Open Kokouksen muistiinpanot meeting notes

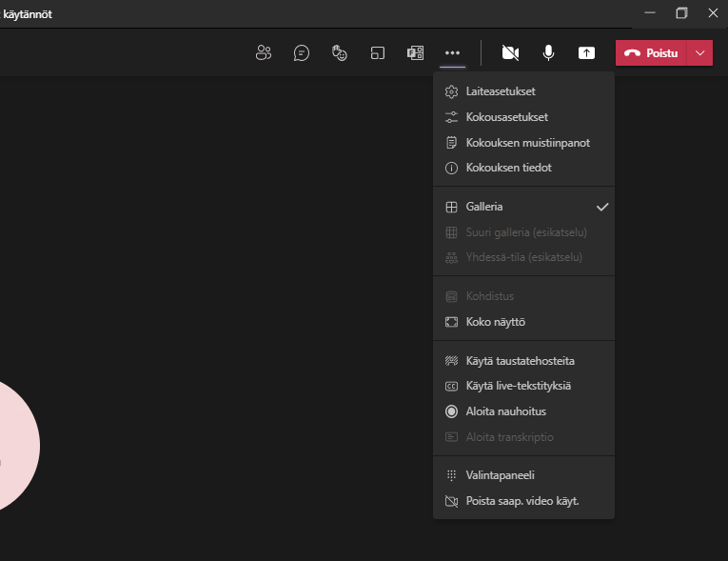(523, 142)
